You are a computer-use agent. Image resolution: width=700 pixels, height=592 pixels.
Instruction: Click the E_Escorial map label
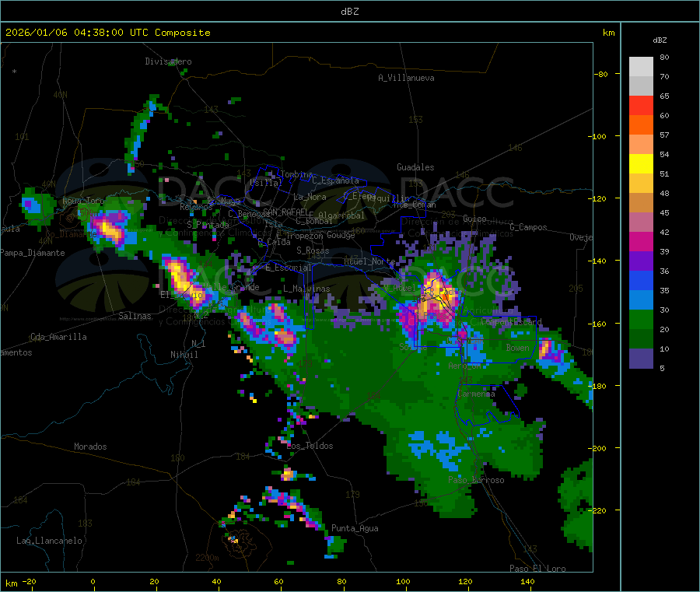(289, 268)
